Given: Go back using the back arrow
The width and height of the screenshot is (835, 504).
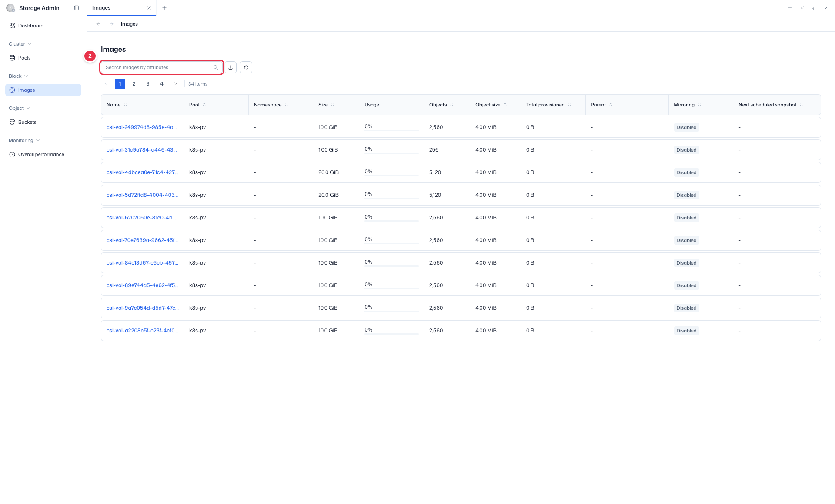Looking at the screenshot, I should tap(98, 24).
